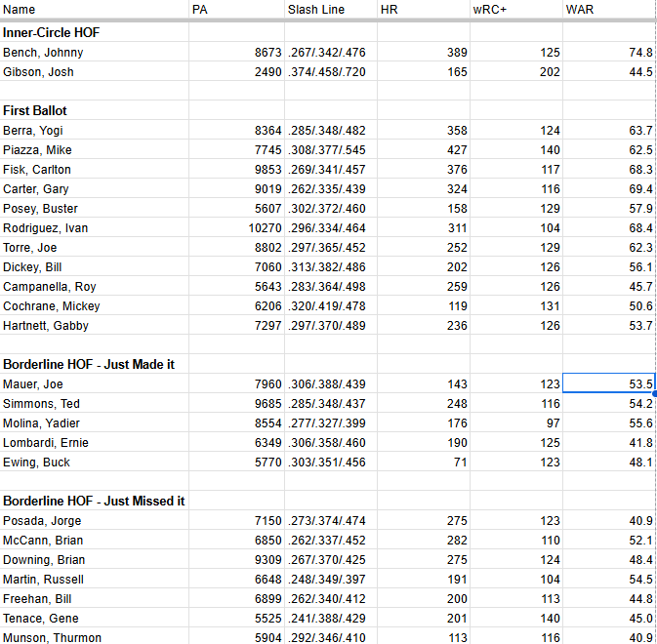This screenshot has width=657, height=644.
Task: Select the Posada, Jorge name cell
Action: coord(95,520)
